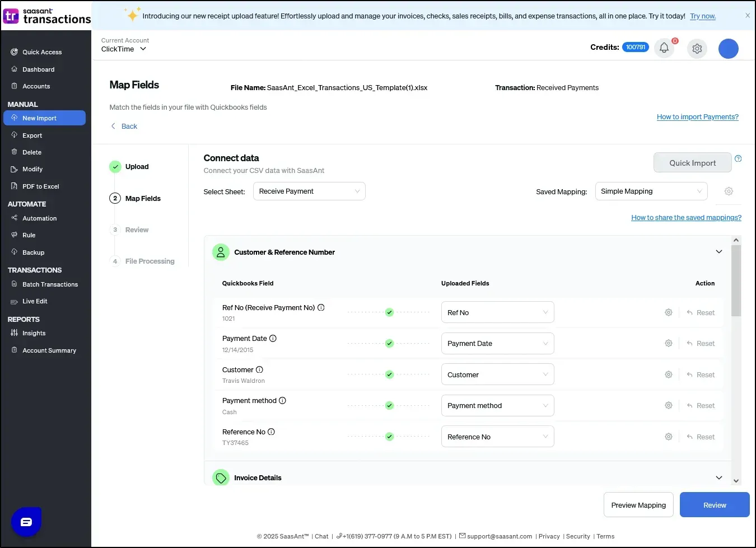Open the Saved Mapping Simple Mapping dropdown

651,191
